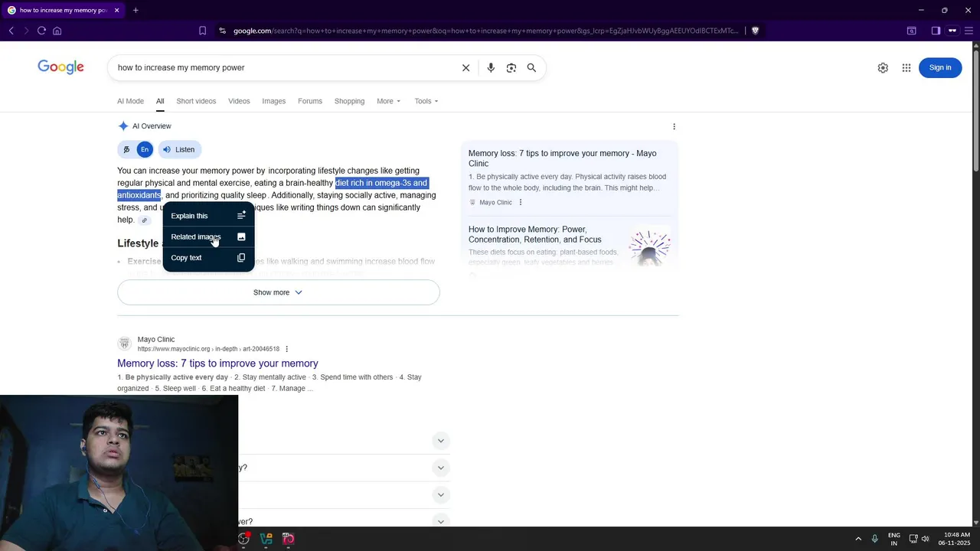
Task: Choose Related images from context menu
Action: coord(208,236)
